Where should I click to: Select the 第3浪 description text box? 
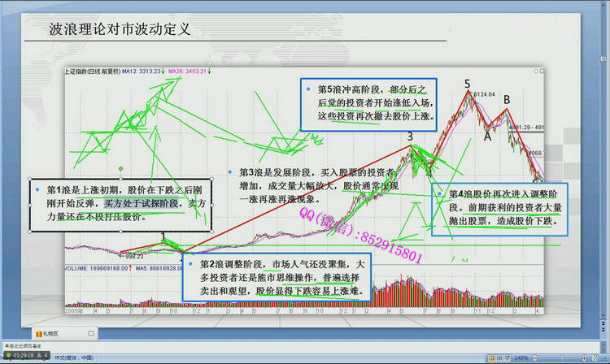313,186
